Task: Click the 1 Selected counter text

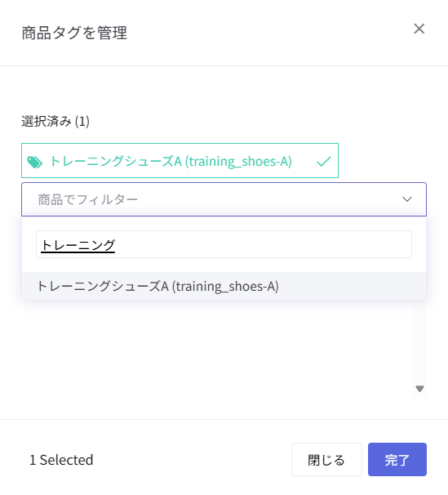Action: click(61, 460)
